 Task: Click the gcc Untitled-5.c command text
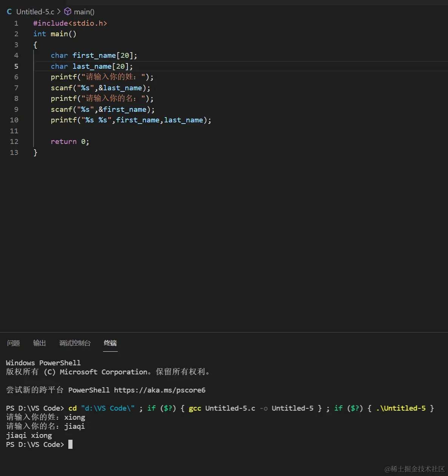222,408
